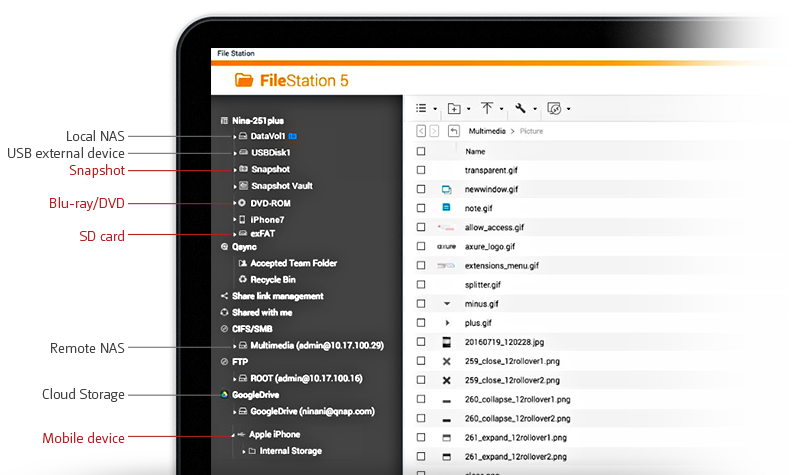Open Shared with me in sidebar

click(x=261, y=312)
